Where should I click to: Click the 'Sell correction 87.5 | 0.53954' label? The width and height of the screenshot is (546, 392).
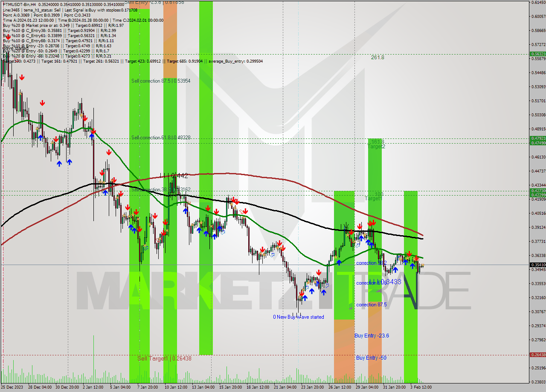161,81
